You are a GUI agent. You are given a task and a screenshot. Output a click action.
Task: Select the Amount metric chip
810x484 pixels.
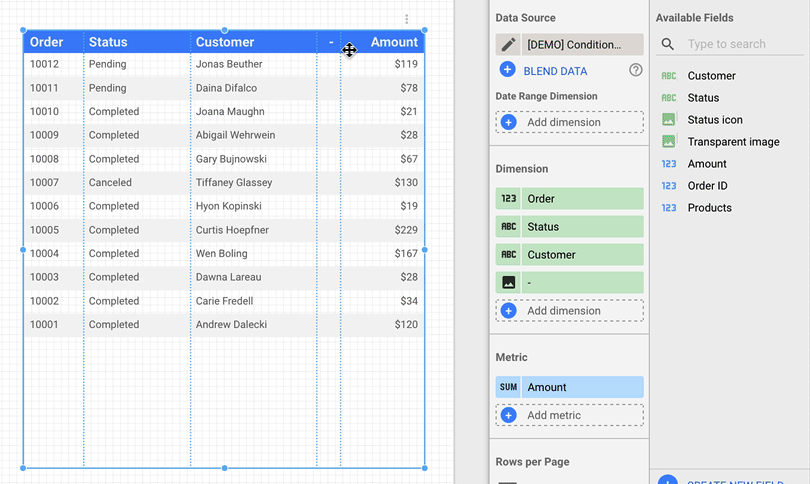(569, 387)
